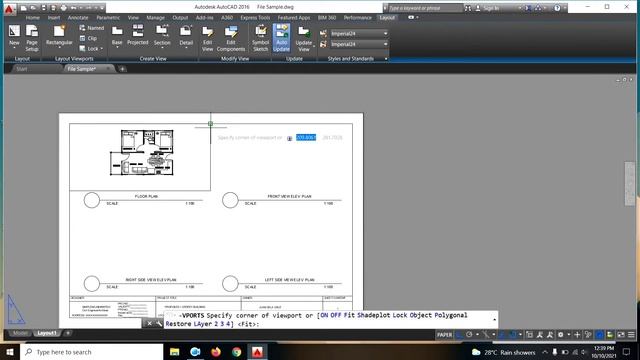Add a new layout with plus button
This screenshot has width=640, height=360.
pyautogui.click(x=68, y=333)
